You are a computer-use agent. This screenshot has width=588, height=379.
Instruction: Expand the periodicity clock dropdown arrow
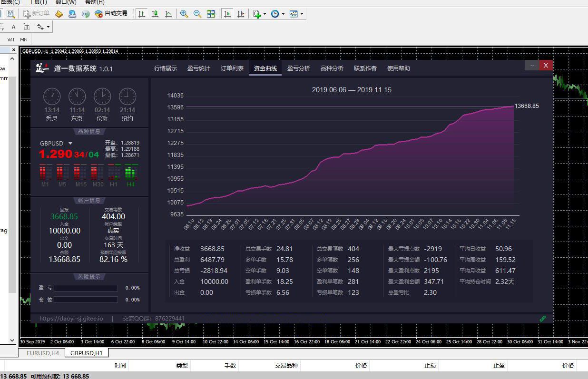click(x=284, y=14)
